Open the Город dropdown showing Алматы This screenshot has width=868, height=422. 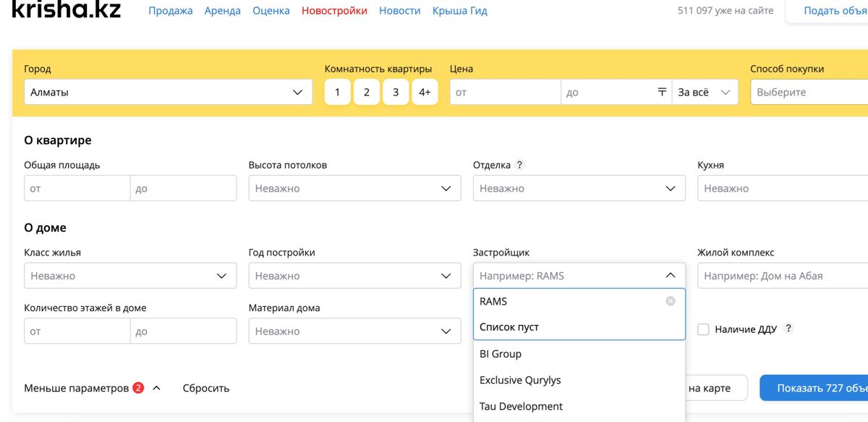pos(168,92)
